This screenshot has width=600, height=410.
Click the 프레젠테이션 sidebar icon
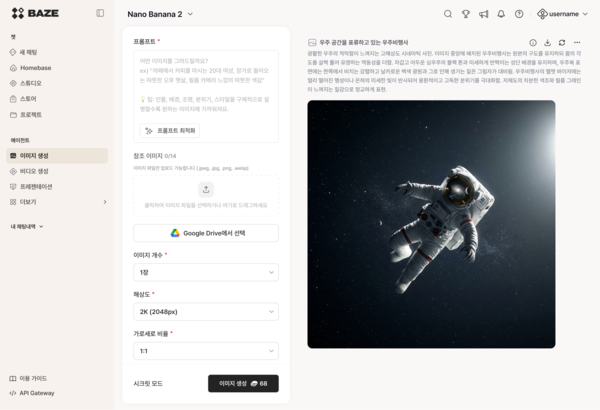pos(13,186)
